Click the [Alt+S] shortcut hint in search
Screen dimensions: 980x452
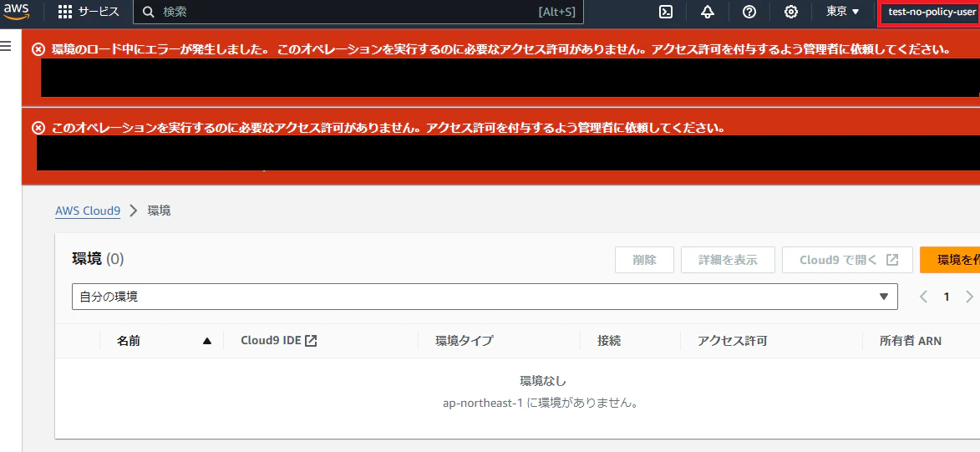[x=557, y=12]
